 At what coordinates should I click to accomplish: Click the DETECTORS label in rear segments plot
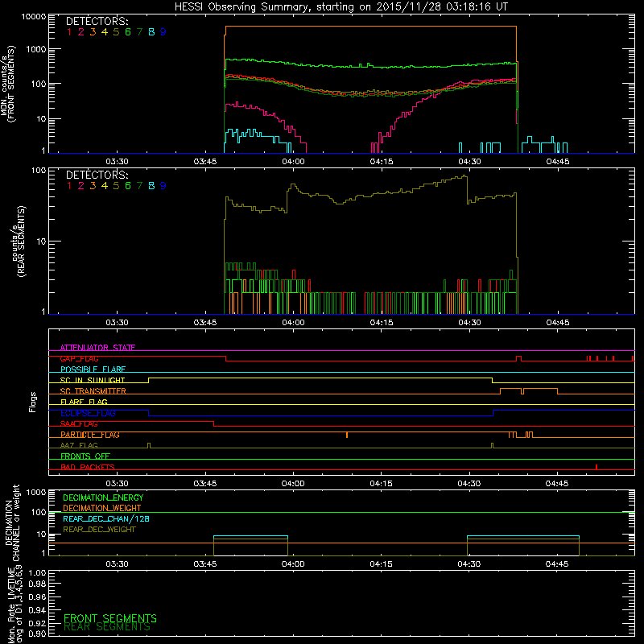[97, 175]
